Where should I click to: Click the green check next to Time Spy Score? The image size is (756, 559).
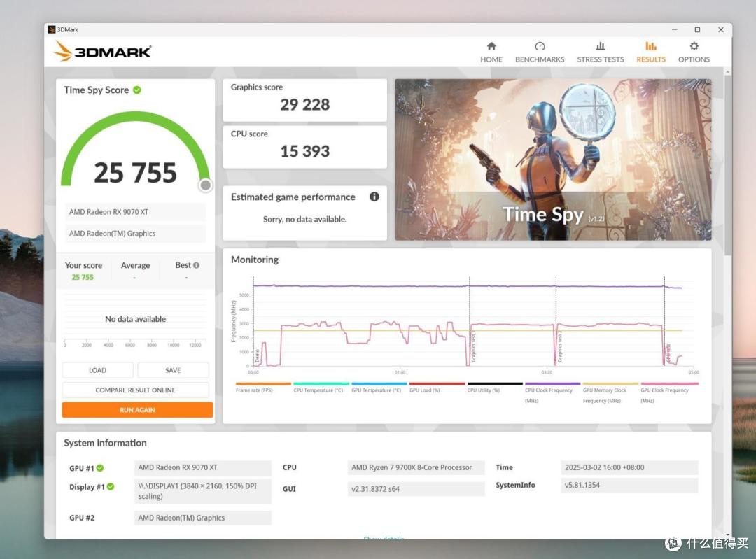pyautogui.click(x=137, y=90)
